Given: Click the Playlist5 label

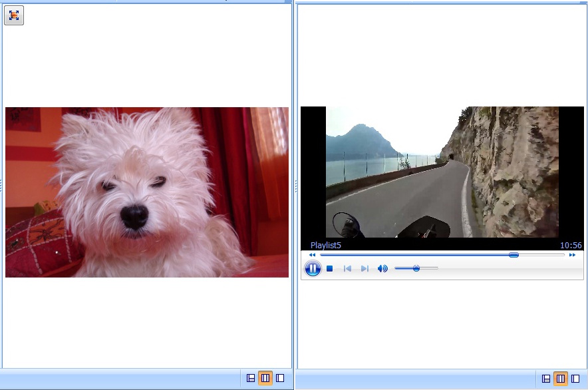Looking at the screenshot, I should [x=326, y=245].
